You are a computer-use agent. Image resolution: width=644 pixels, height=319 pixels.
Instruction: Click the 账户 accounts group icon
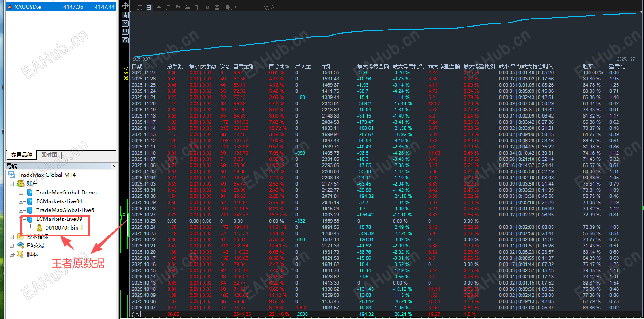pyautogui.click(x=21, y=183)
